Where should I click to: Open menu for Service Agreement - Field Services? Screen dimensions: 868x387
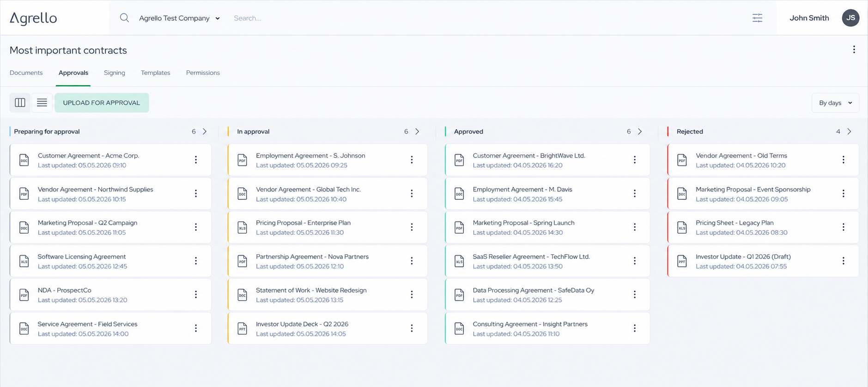196,328
